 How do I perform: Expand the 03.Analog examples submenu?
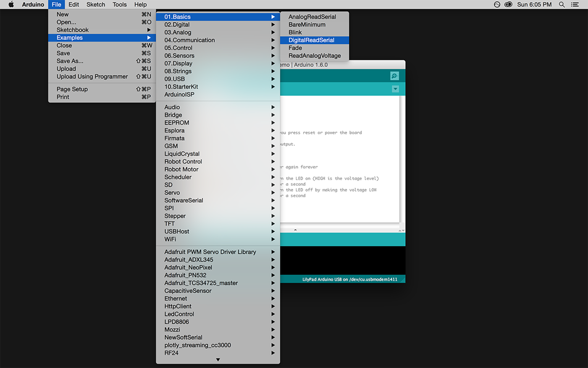[218, 32]
